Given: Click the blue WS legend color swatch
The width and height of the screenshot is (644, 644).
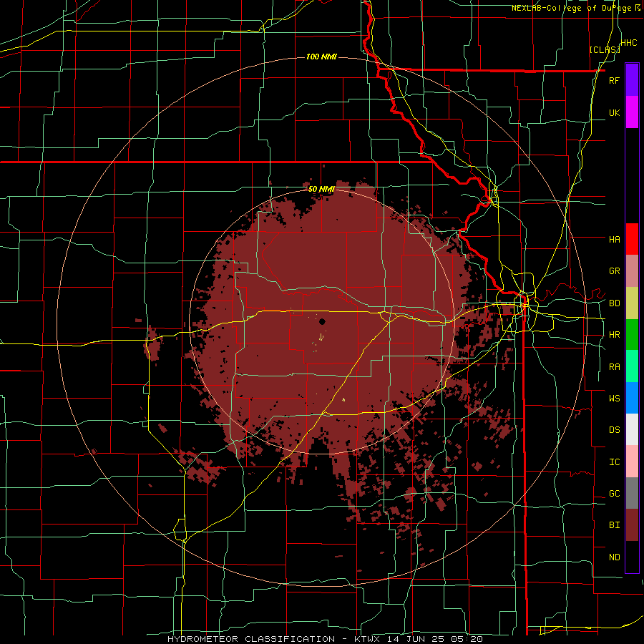Looking at the screenshot, I should point(632,398).
